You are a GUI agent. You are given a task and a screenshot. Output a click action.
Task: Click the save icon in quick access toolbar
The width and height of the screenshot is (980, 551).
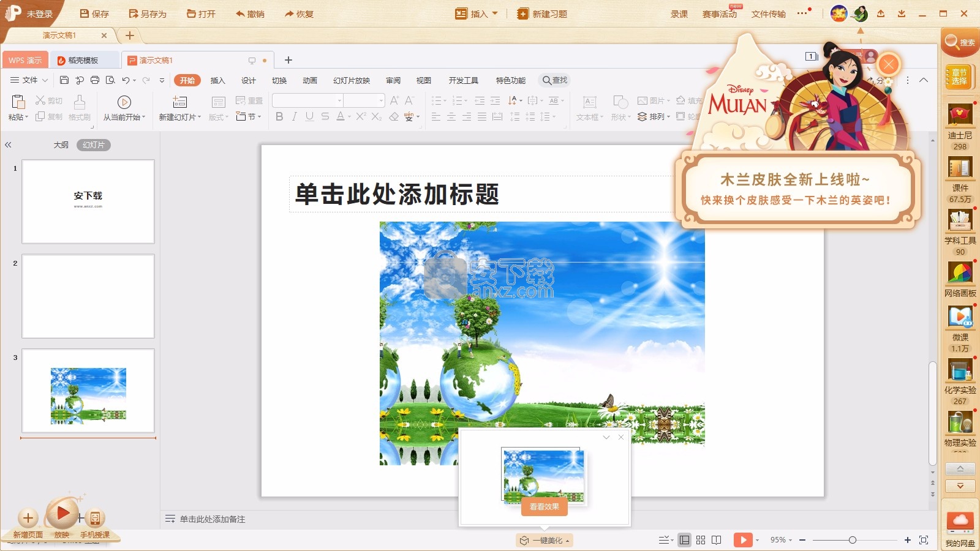pyautogui.click(x=64, y=80)
